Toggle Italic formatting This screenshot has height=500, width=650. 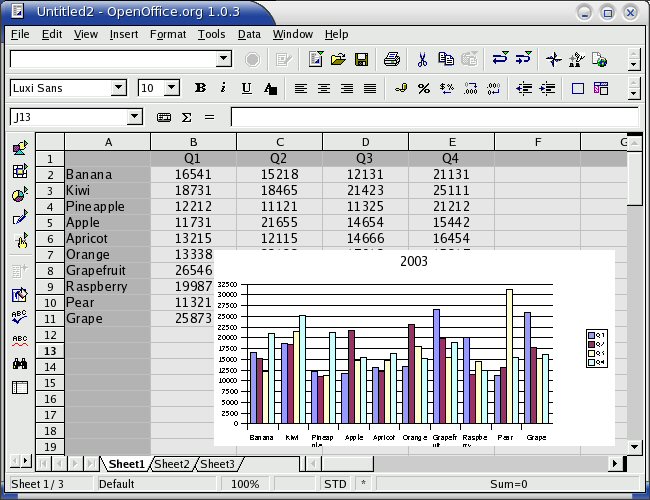pos(223,88)
